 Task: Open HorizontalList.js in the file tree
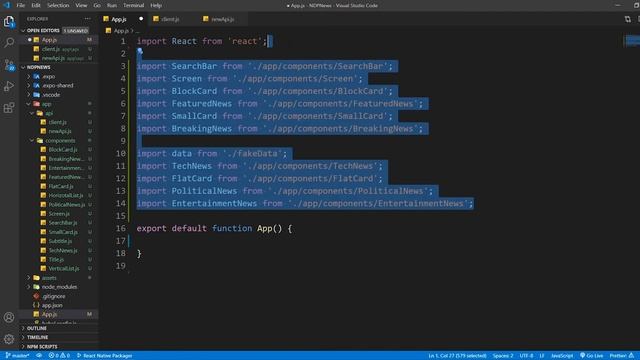66,195
